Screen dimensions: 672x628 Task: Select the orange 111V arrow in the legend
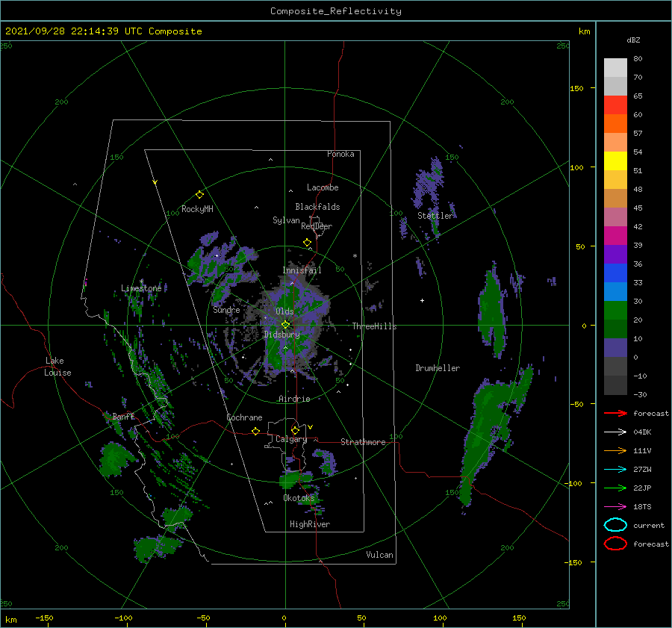(615, 450)
